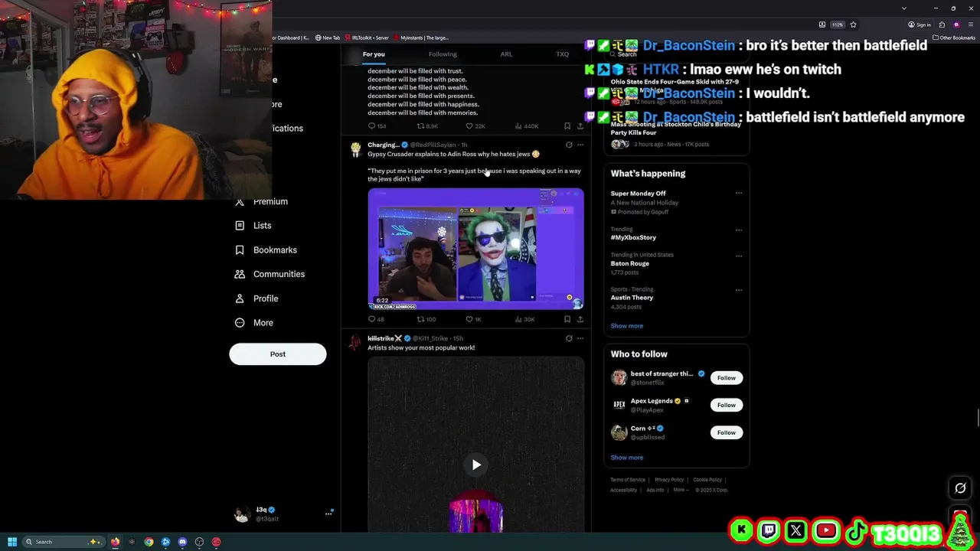View analytics of Charging post 30K views
The image size is (980, 551).
[524, 319]
